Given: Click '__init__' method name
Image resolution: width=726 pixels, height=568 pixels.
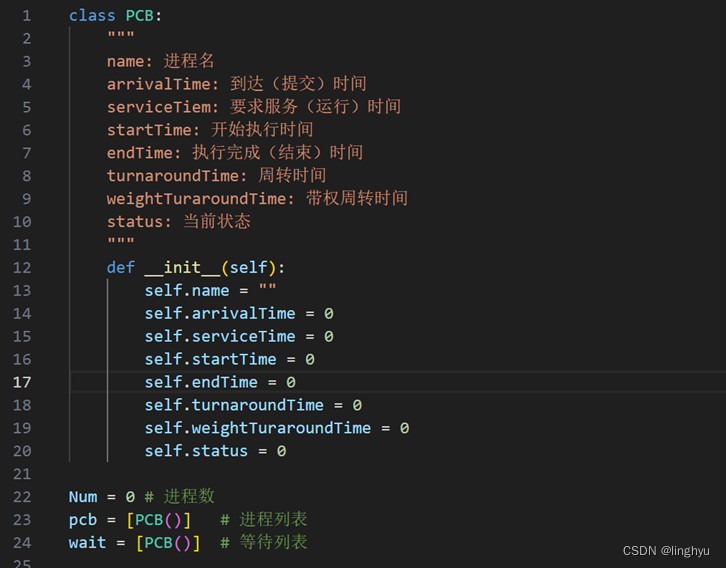Looking at the screenshot, I should tap(182, 268).
